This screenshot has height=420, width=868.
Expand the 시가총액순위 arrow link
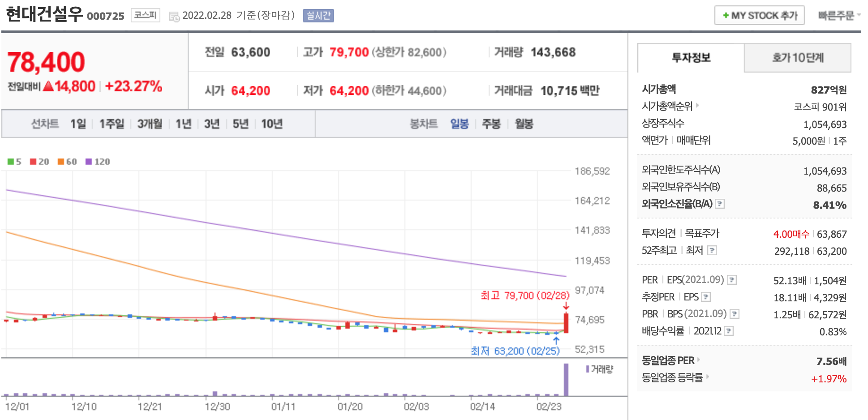pyautogui.click(x=697, y=106)
